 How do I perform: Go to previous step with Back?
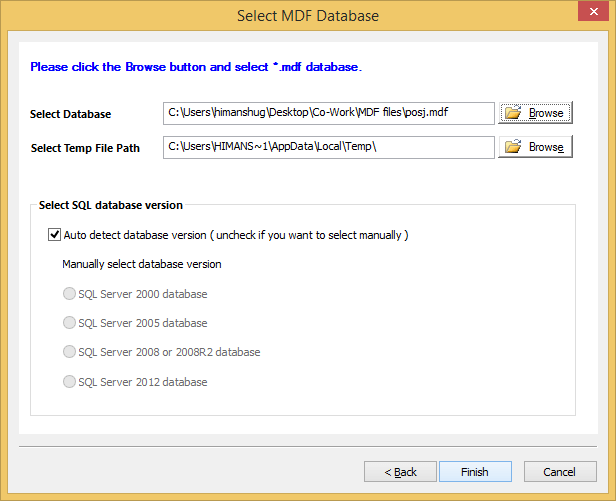pyautogui.click(x=400, y=472)
